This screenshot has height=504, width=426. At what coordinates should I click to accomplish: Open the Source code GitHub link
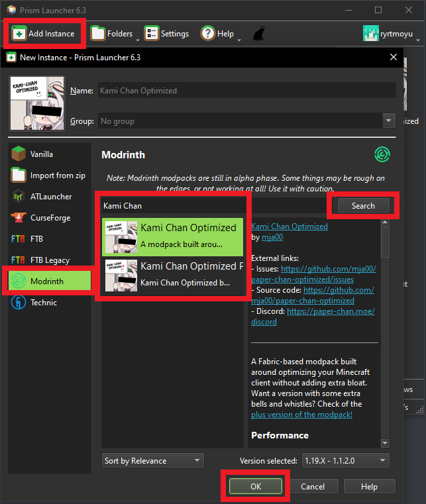(x=339, y=290)
